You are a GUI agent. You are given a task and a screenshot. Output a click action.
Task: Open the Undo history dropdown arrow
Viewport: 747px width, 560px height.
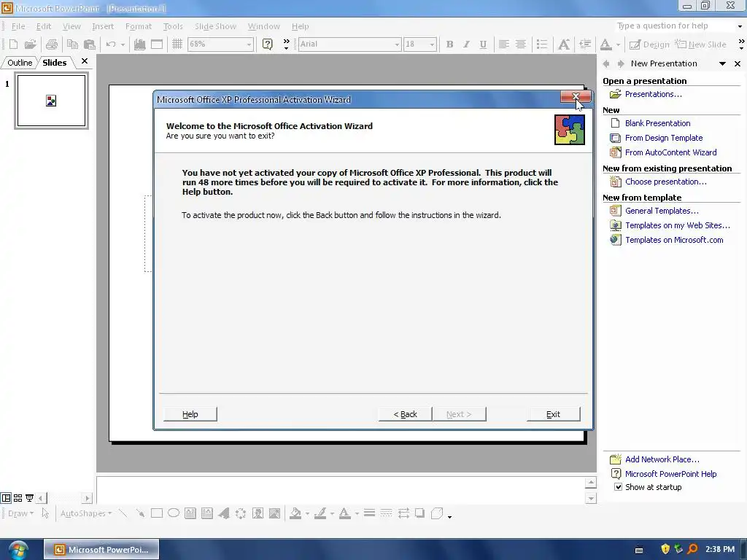[x=123, y=44]
